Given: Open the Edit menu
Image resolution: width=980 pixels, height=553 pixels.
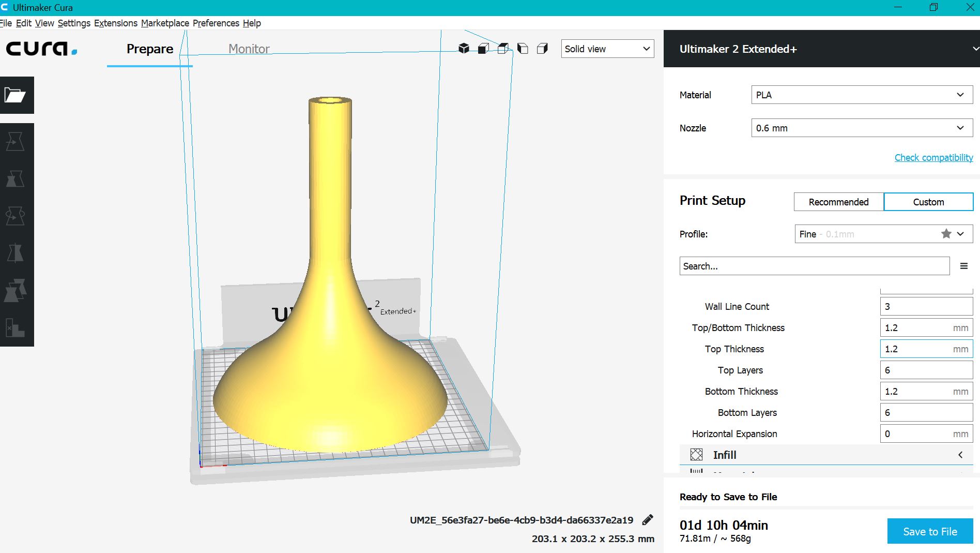Looking at the screenshot, I should [x=24, y=23].
